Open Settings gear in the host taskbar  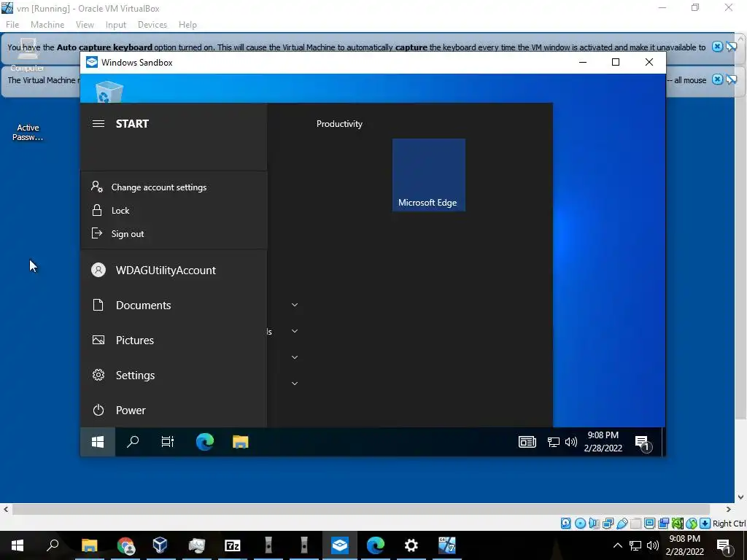411,545
